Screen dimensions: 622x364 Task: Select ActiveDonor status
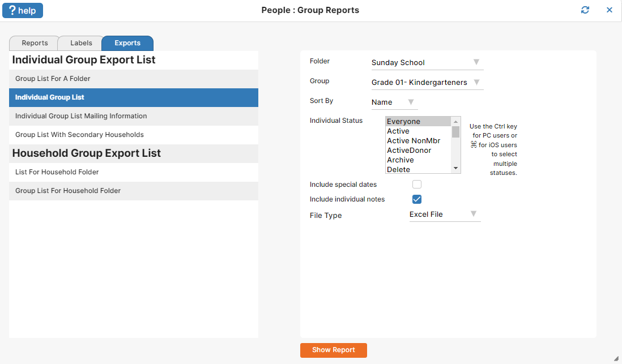point(419,150)
